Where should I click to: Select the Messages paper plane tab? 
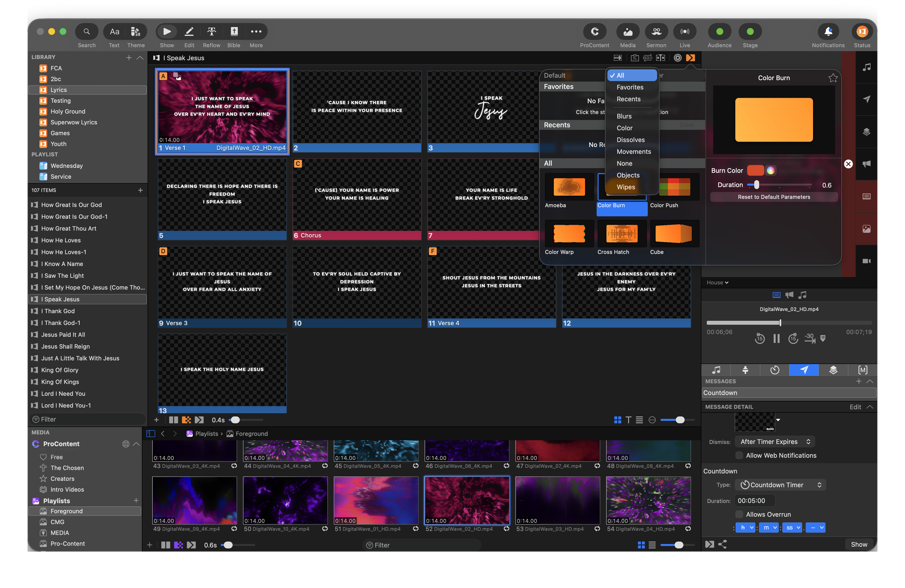tap(804, 370)
